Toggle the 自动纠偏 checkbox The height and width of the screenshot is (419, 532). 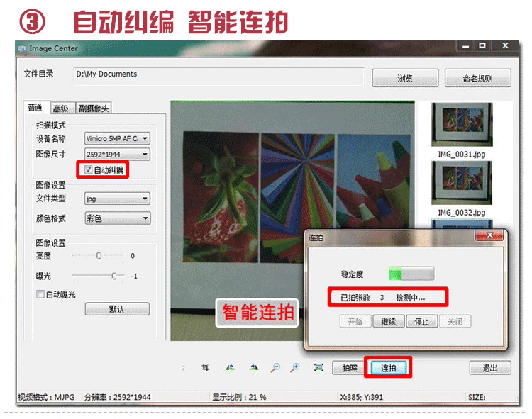pos(88,169)
